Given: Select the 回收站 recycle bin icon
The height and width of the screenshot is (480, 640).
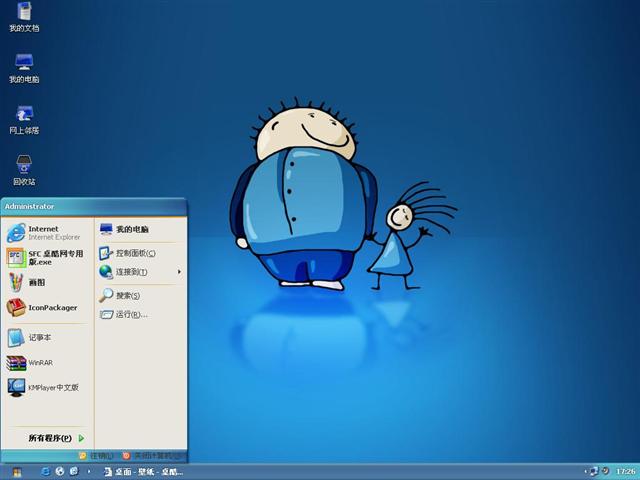Looking at the screenshot, I should tap(24, 171).
